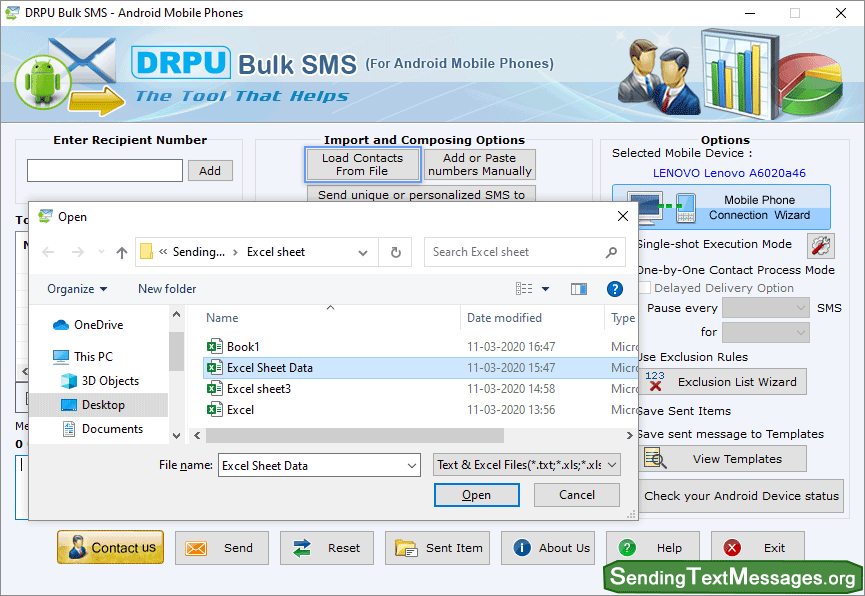Click the dialog help icon
The width and height of the screenshot is (865, 596).
pos(615,289)
